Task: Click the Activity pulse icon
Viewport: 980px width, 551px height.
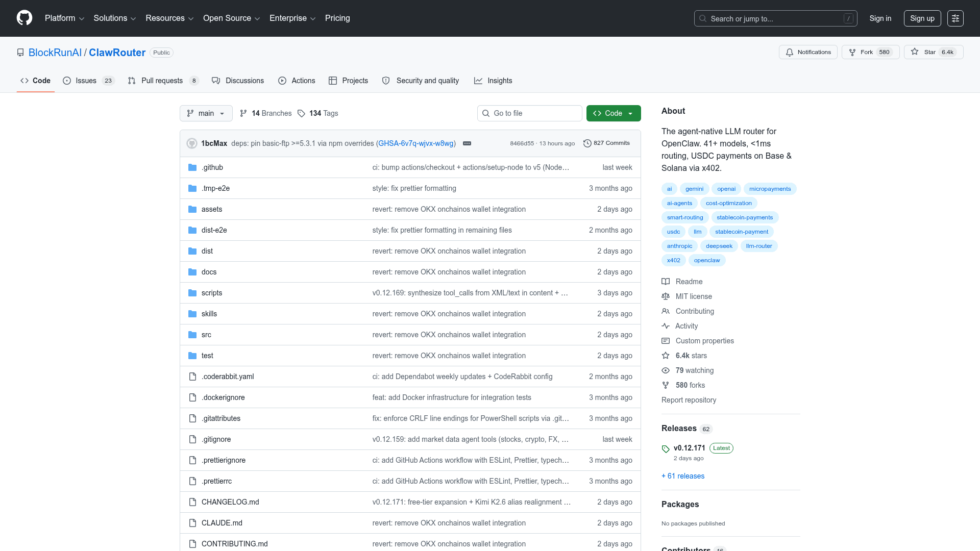Action: (666, 326)
